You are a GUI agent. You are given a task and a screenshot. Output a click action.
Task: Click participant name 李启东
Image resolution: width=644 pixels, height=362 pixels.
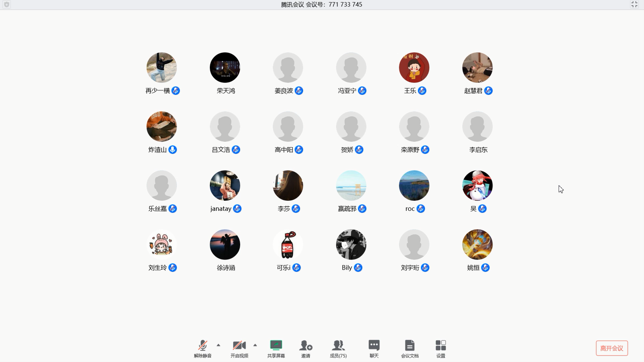[x=478, y=150]
